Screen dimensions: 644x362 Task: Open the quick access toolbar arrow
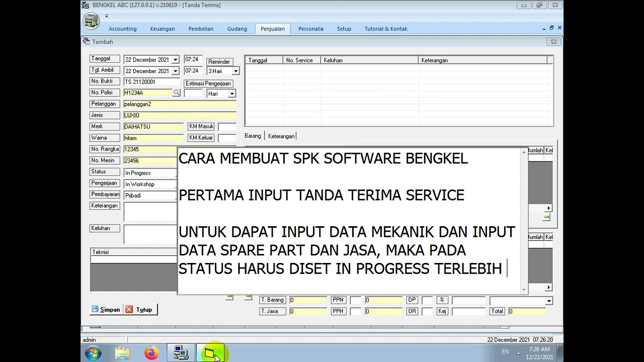coord(107,16)
